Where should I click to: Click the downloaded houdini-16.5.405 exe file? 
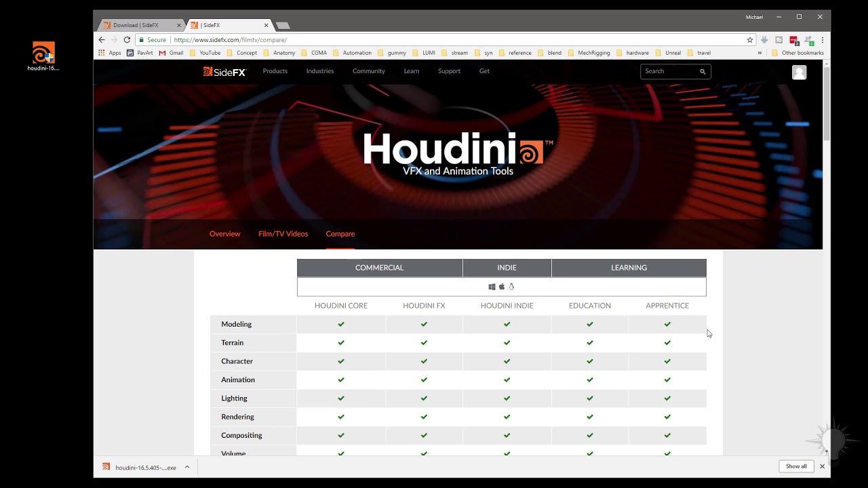tap(140, 467)
